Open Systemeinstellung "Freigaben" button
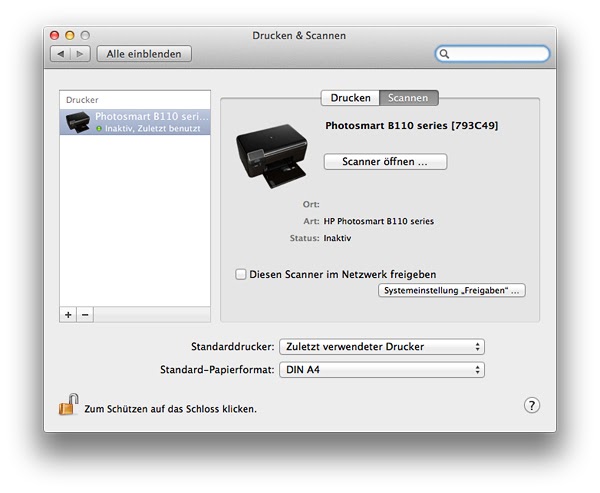Image resolution: width=600 pixels, height=493 pixels. tap(452, 290)
